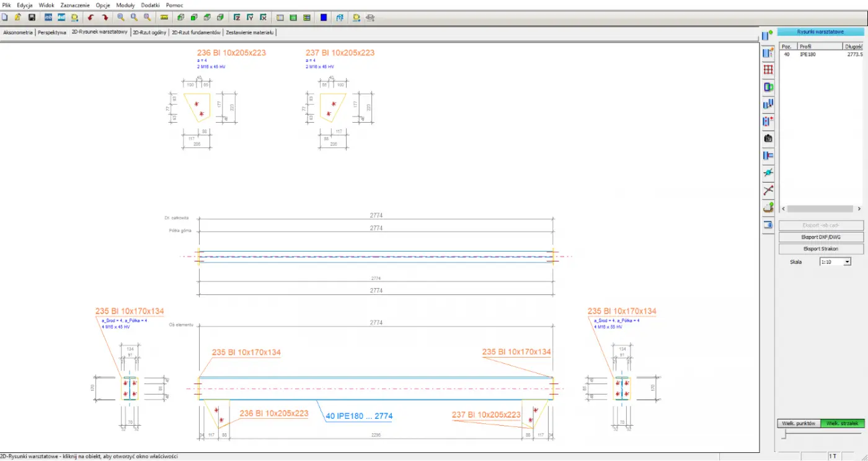This screenshot has height=461, width=868.
Task: Switch to the Zestawienie materiału tab
Action: [x=249, y=32]
